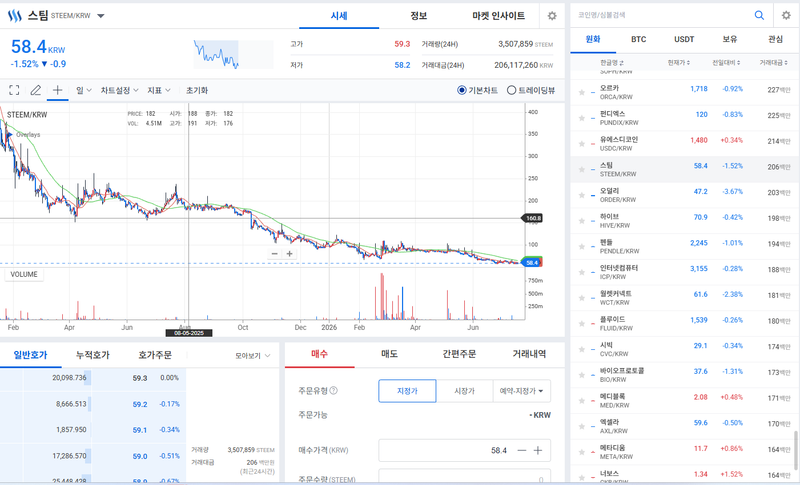Zoom out chart with minus button
The height and width of the screenshot is (485, 800).
point(274,253)
